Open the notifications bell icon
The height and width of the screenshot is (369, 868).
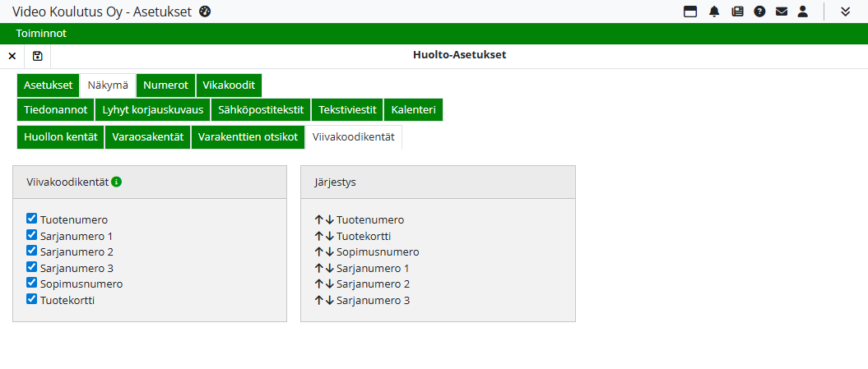tap(714, 12)
